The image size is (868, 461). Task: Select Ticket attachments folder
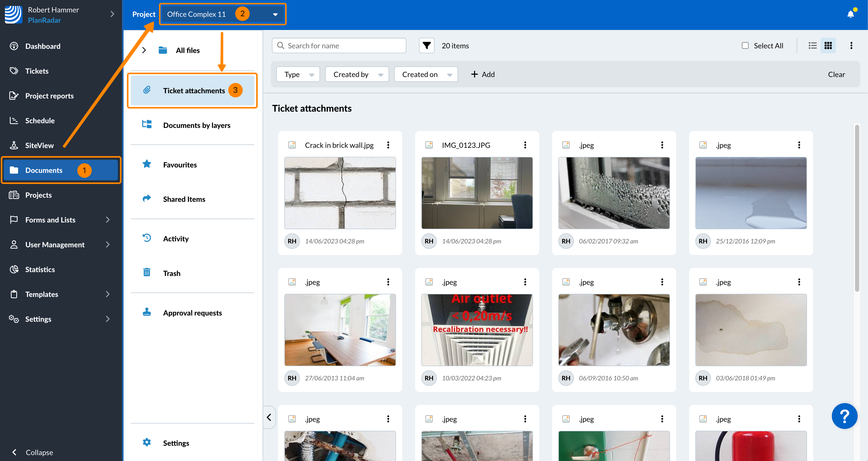click(x=192, y=91)
